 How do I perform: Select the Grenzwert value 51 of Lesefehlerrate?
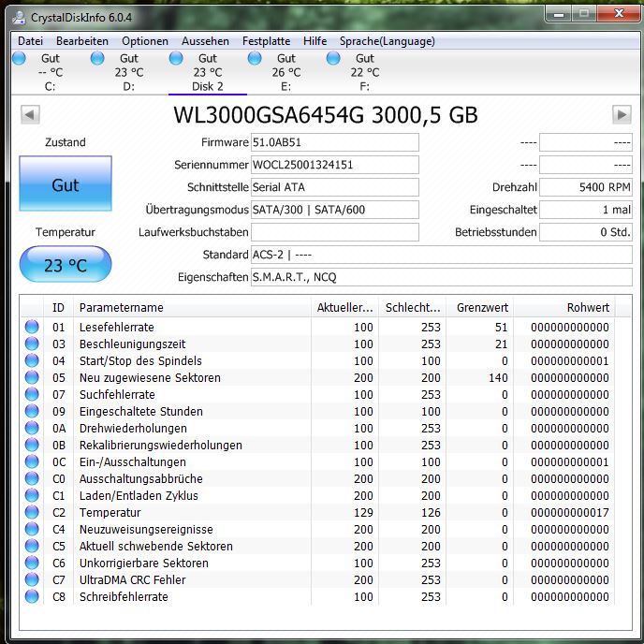pyautogui.click(x=501, y=328)
